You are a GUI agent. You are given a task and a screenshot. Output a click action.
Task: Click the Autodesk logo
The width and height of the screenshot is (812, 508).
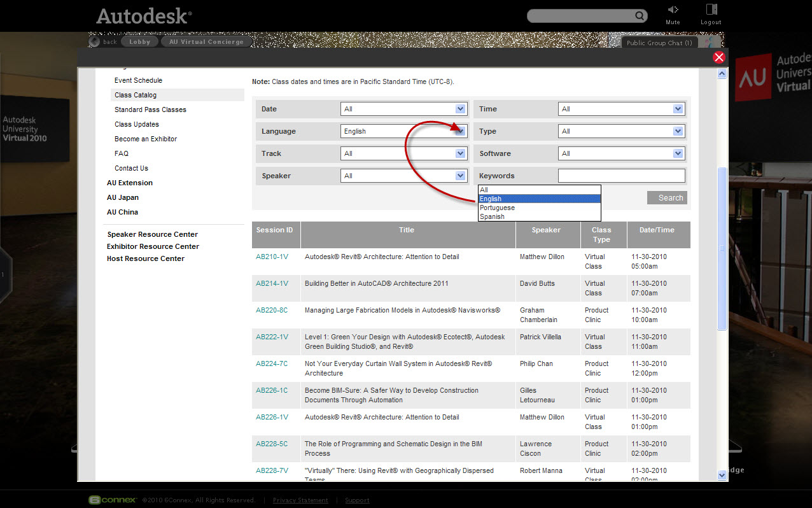[x=144, y=16]
